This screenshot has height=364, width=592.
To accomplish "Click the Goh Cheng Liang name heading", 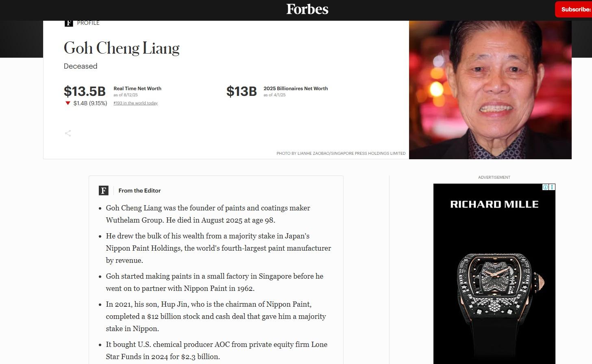I will (x=122, y=48).
